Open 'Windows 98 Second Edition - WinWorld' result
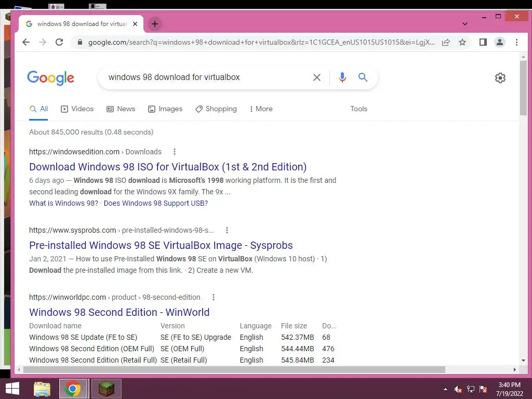Screen dimensions: 532x399 coord(119,312)
